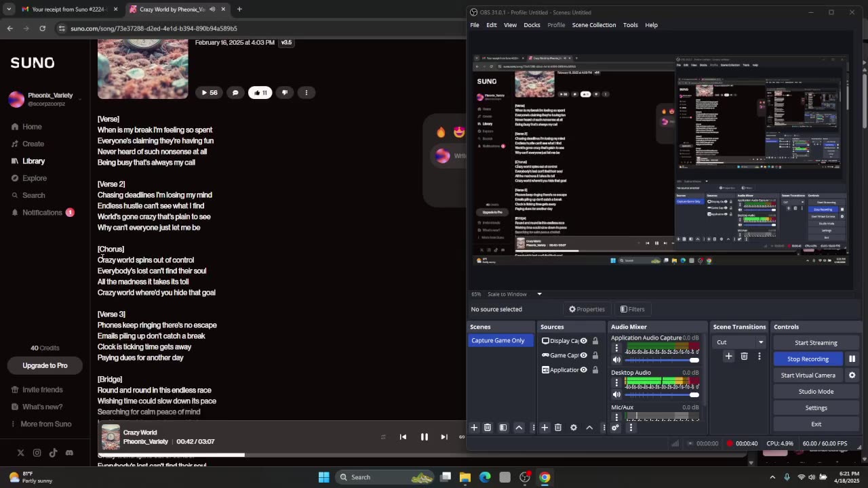
Task: Toggle Application source visibility eye
Action: [583, 370]
